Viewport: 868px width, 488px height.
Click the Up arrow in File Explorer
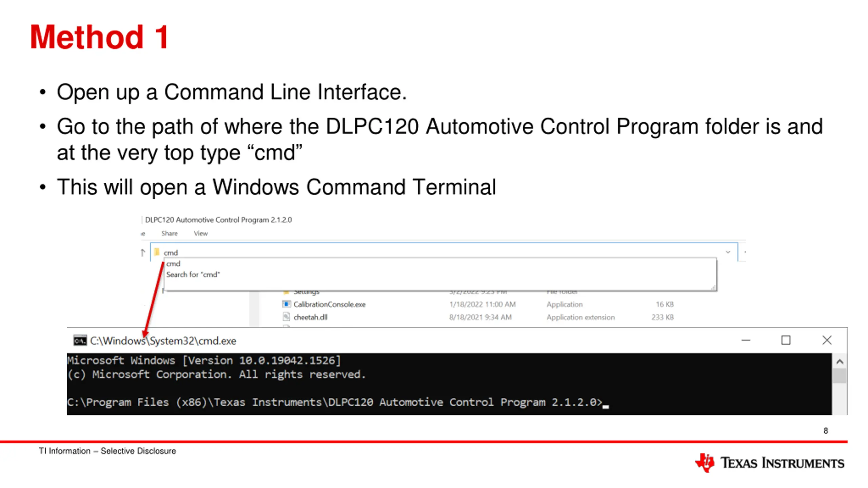(143, 252)
